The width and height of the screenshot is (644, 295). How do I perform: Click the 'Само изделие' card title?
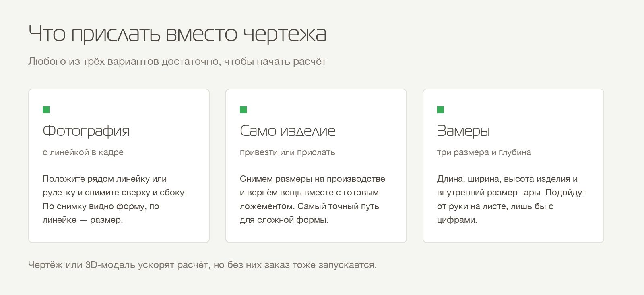pos(287,131)
